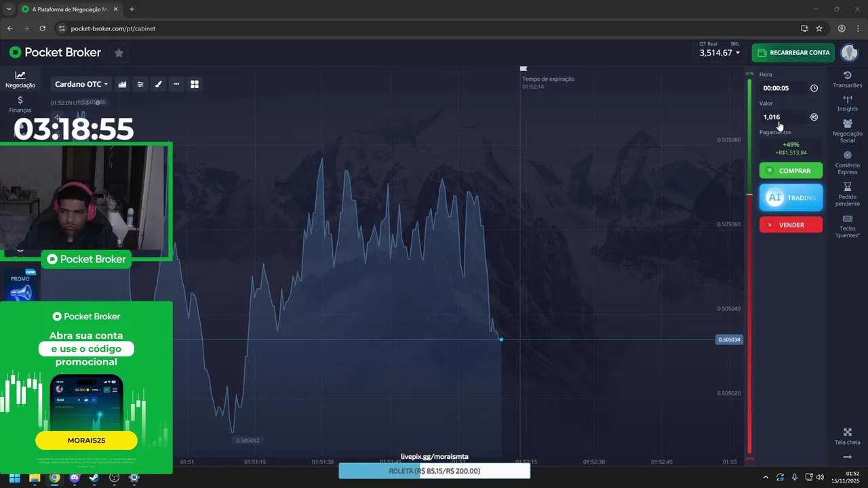Go back in browser history

(x=10, y=28)
